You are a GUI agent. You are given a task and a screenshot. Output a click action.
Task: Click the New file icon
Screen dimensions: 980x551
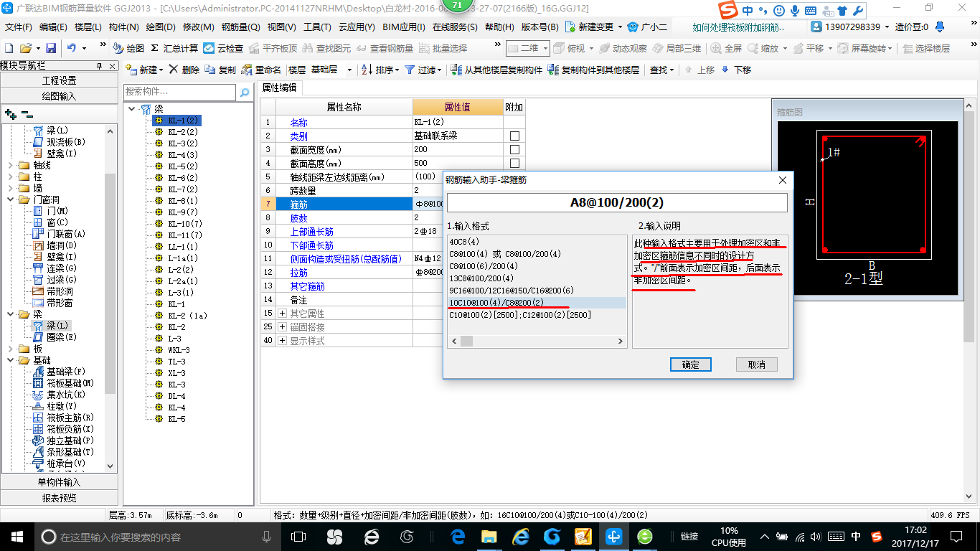tap(9, 48)
